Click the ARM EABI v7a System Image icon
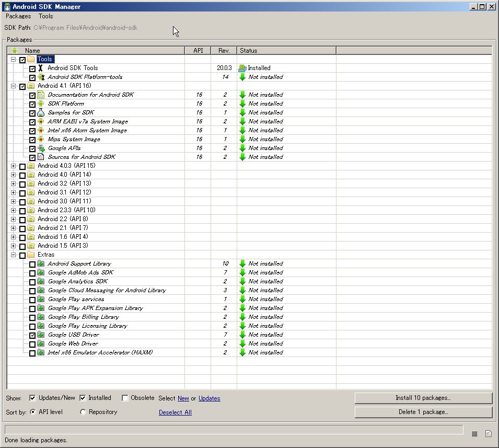Image resolution: width=499 pixels, height=448 pixels. point(41,121)
